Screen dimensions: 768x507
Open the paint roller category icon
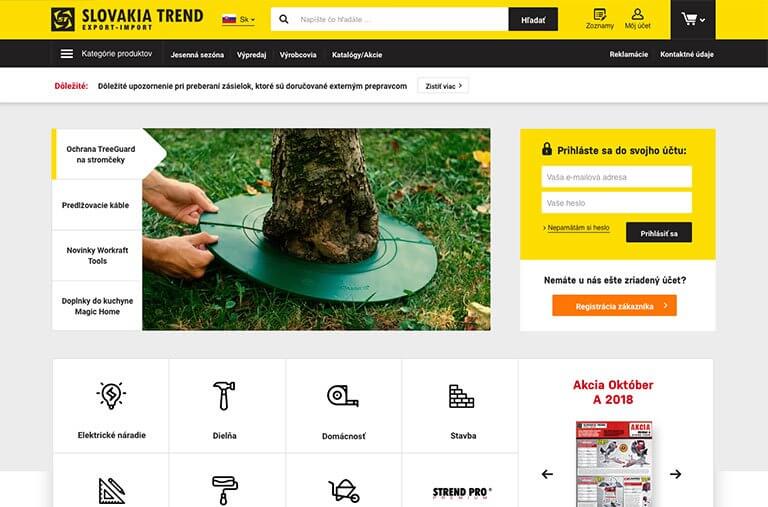(225, 490)
